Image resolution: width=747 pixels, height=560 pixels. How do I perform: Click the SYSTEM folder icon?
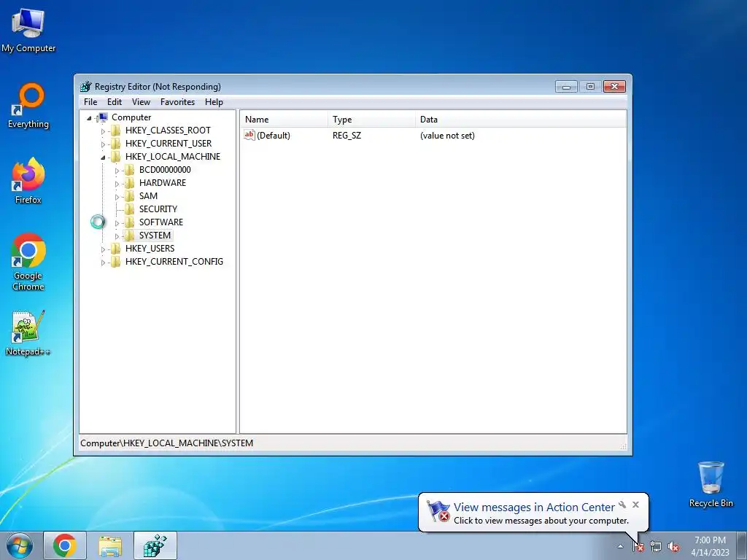(x=129, y=236)
